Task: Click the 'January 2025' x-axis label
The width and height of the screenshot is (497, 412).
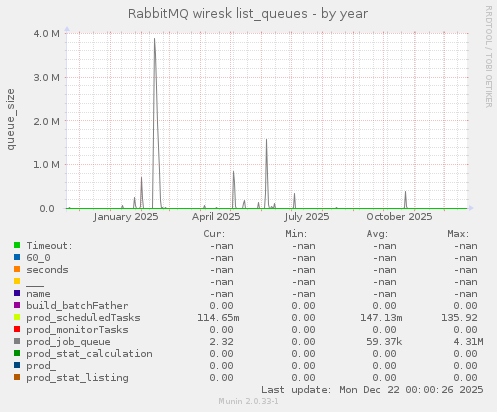Action: point(126,217)
